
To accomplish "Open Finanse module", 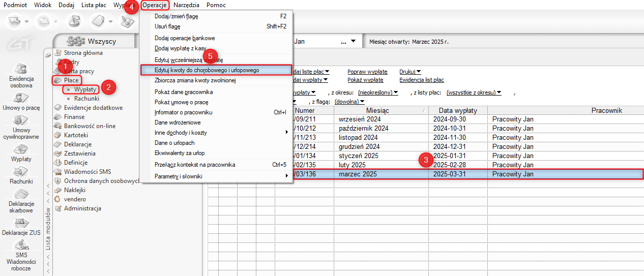I will 74,117.
